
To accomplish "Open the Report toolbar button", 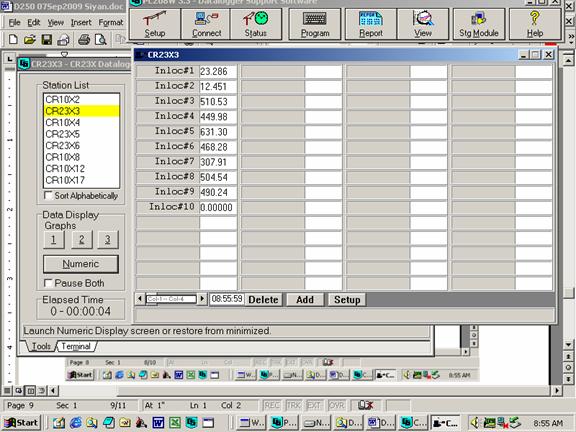I will coord(371,24).
